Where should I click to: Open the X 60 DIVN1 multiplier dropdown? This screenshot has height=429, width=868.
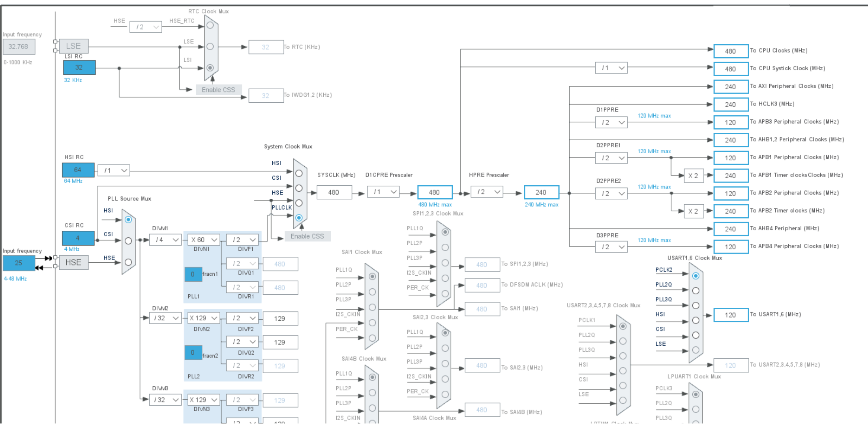[203, 239]
